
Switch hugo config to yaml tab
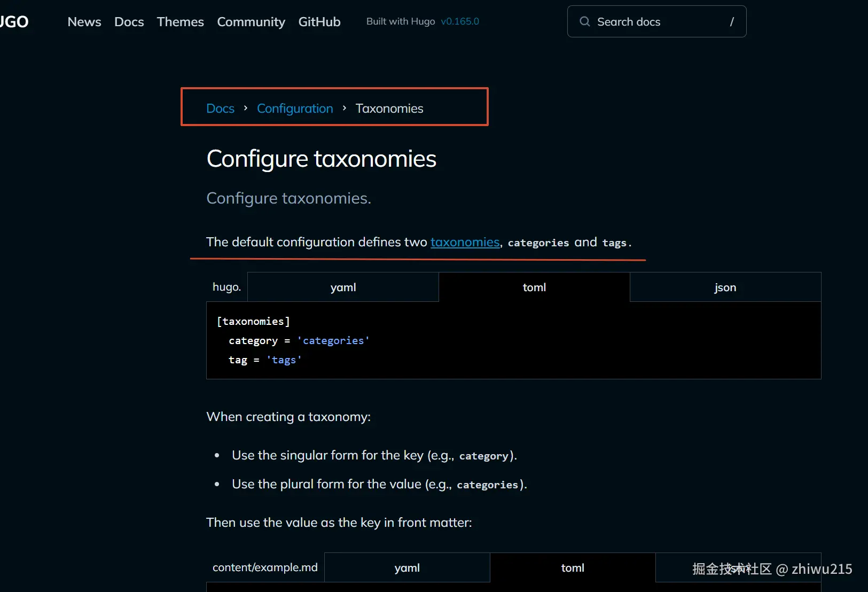tap(343, 287)
